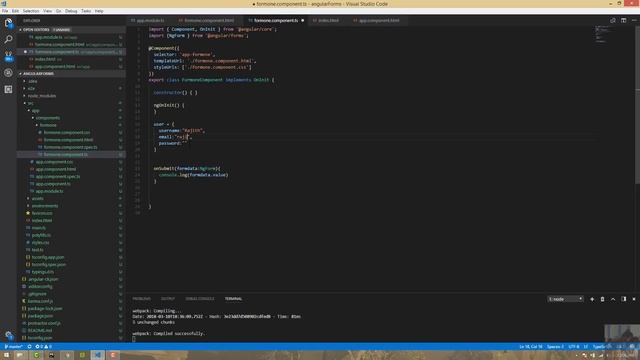Close the terminal panel

point(634,299)
